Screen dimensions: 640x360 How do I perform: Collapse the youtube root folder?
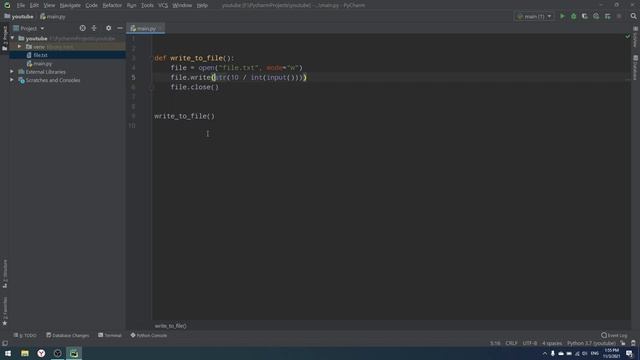point(13,38)
